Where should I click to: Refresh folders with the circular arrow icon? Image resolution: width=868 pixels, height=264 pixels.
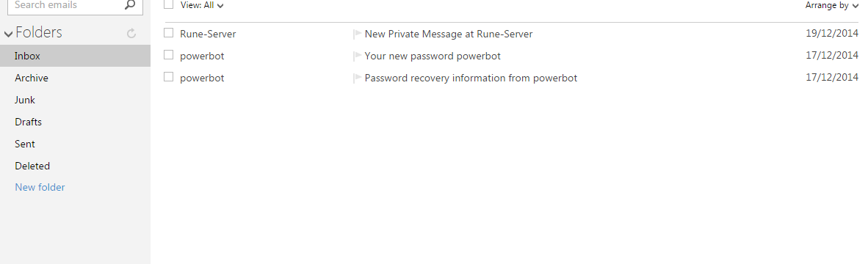131,34
